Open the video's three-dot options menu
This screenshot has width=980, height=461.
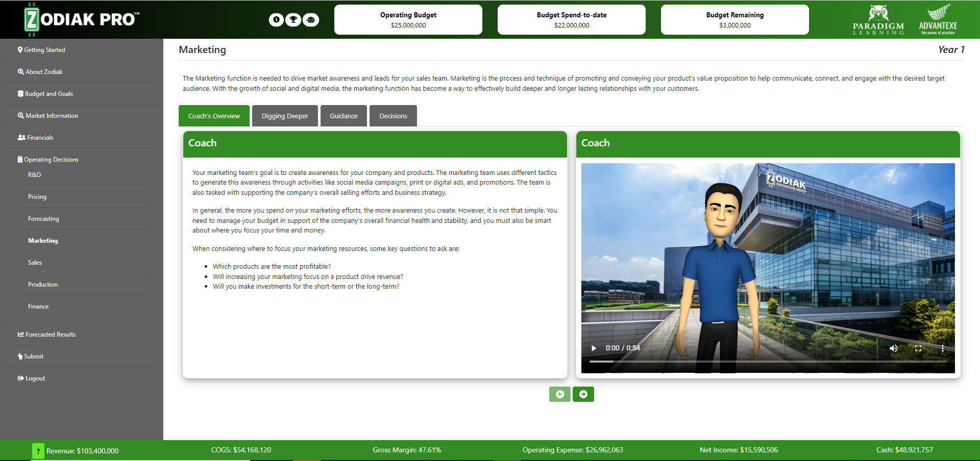pyautogui.click(x=942, y=348)
